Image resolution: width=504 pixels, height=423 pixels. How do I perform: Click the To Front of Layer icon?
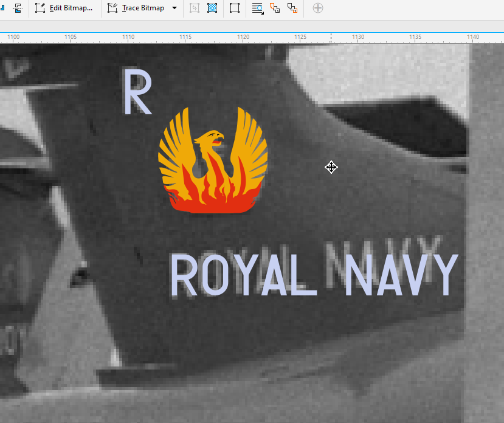275,8
